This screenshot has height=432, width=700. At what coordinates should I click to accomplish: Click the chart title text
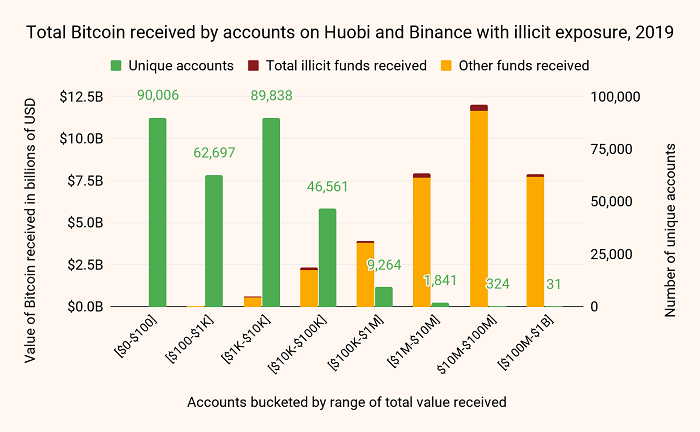coord(350,32)
